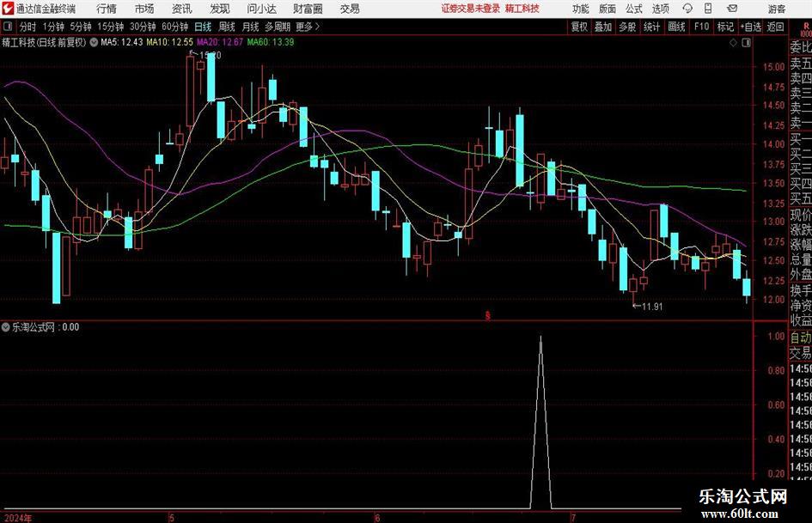
Task: Open the 功能 menu
Action: click(581, 9)
